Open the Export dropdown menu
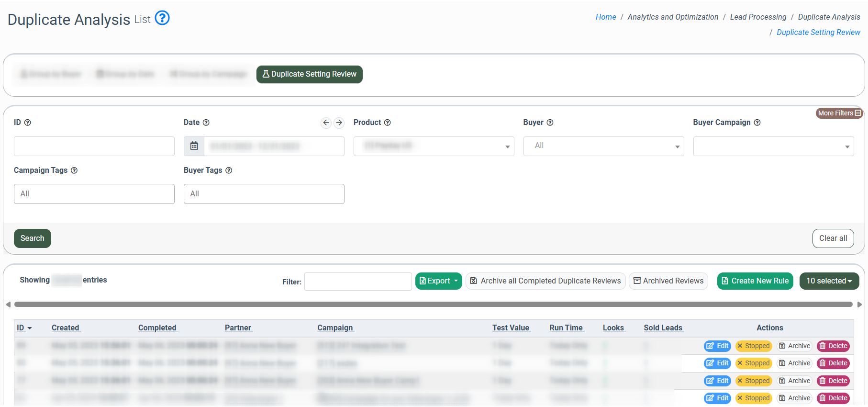The width and height of the screenshot is (868, 407). [438, 281]
